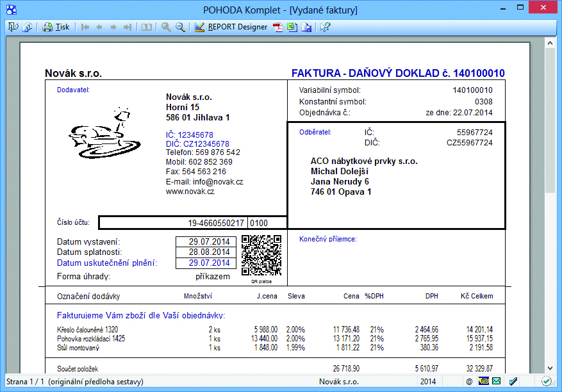This screenshot has width=562, height=392.
Task: Click the save report to file icon
Action: coord(306,28)
